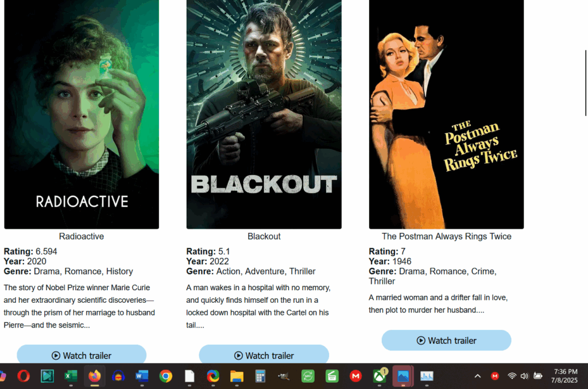The width and height of the screenshot is (588, 389).
Task: Click the partially visible leftmost taskbar icon
Action: pyautogui.click(x=3, y=375)
